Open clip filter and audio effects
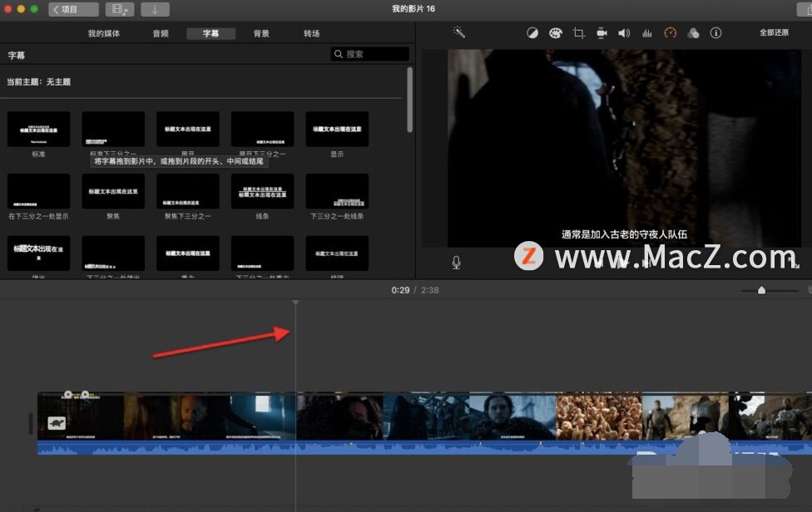 coord(693,33)
